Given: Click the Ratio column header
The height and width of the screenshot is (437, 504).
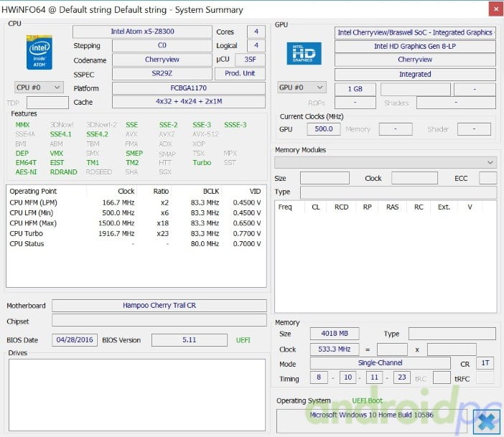Looking at the screenshot, I should pos(161,191).
